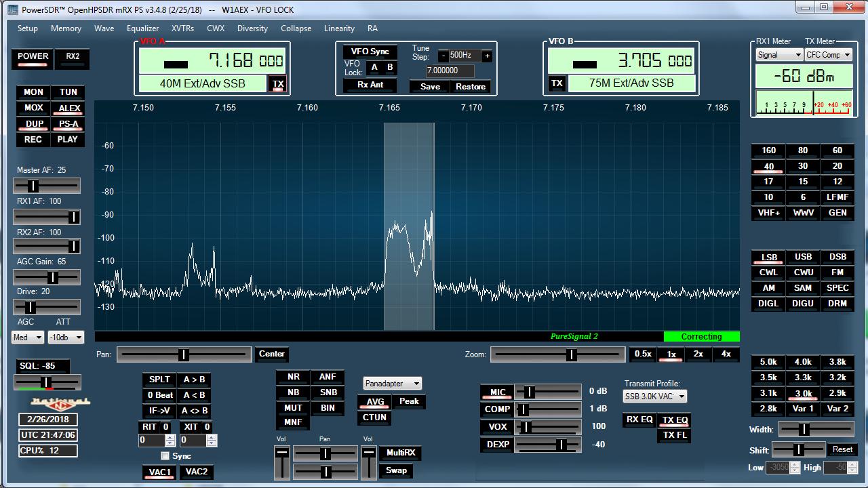Toggle the POWER button
This screenshot has height=488, width=868.
[33, 57]
